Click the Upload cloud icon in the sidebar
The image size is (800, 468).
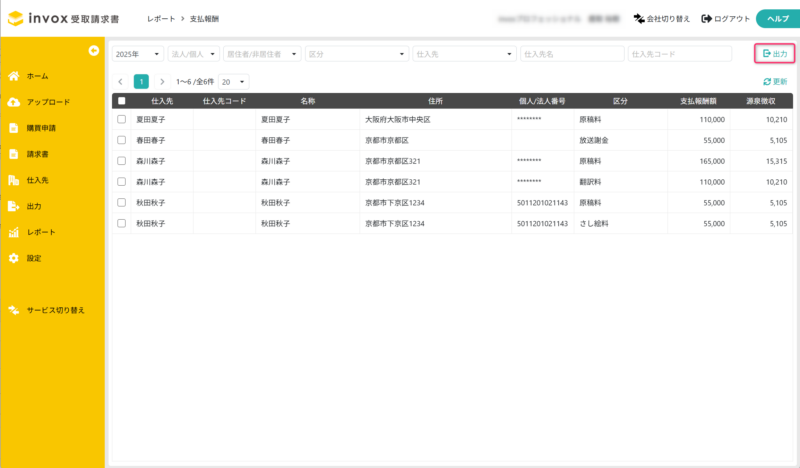(14, 102)
